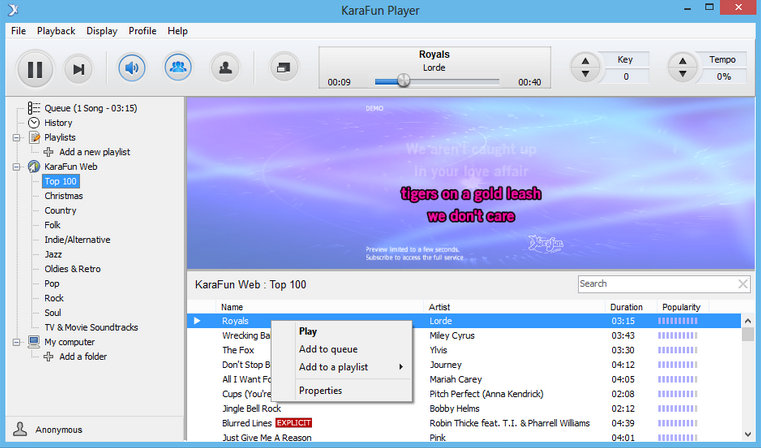This screenshot has height=448, width=761.
Task: Click plus icon beside Add a folder
Action: (x=48, y=357)
